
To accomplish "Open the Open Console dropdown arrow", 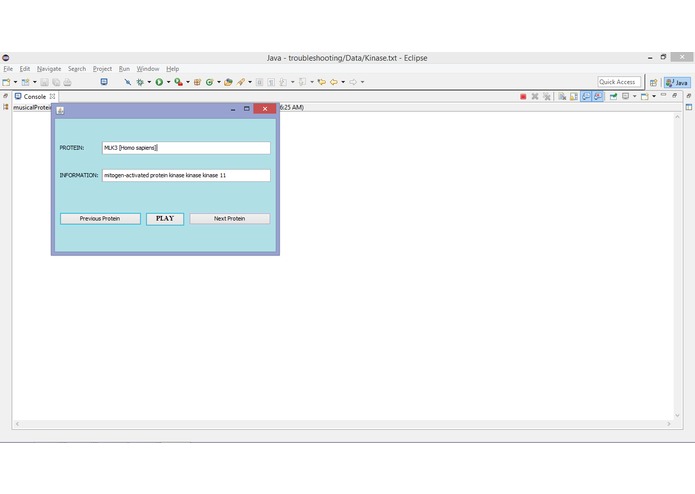I will pos(654,96).
